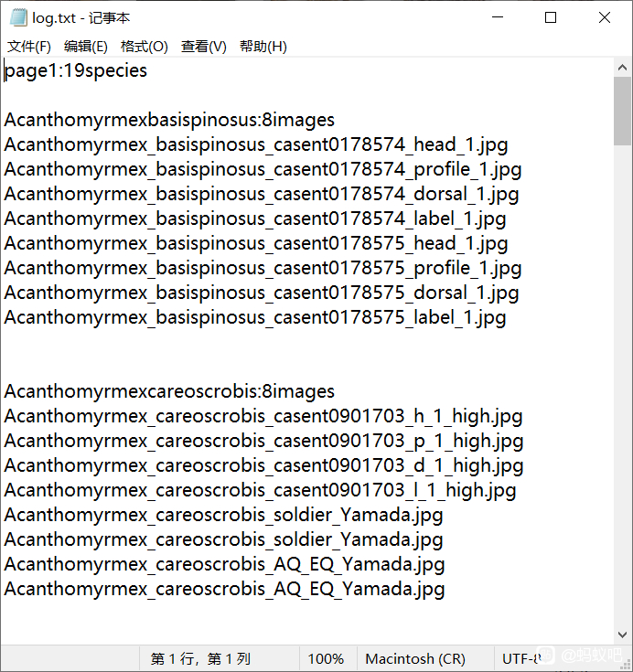Open the 查看(V) menu
The width and height of the screenshot is (633, 672).
(204, 47)
